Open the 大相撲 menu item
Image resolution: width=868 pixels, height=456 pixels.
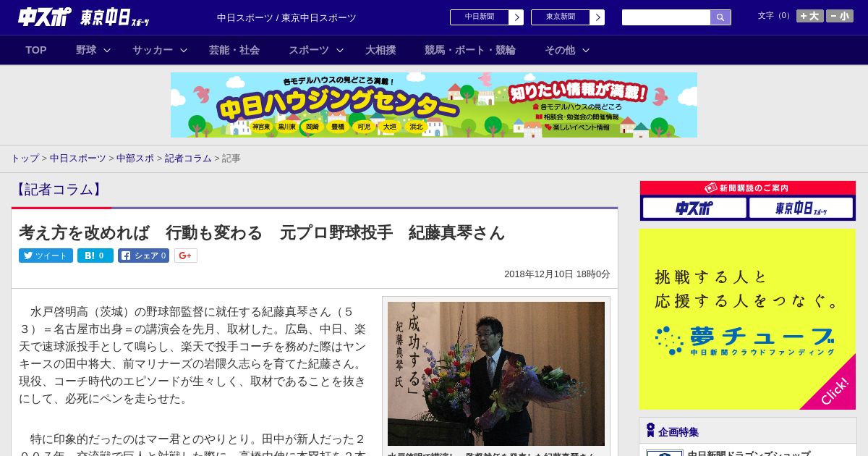click(x=380, y=50)
